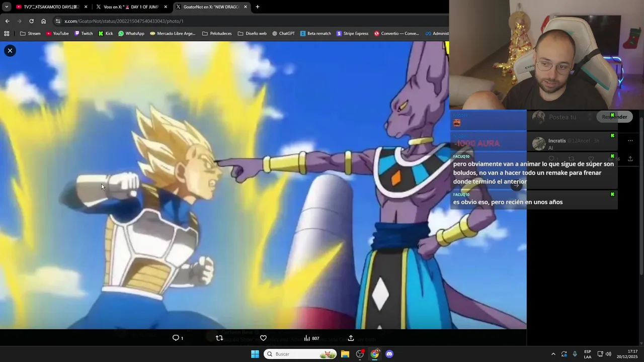Viewport: 644px width, 362px height.
Task: Open OBS Studio from the taskbar
Action: coord(360,354)
